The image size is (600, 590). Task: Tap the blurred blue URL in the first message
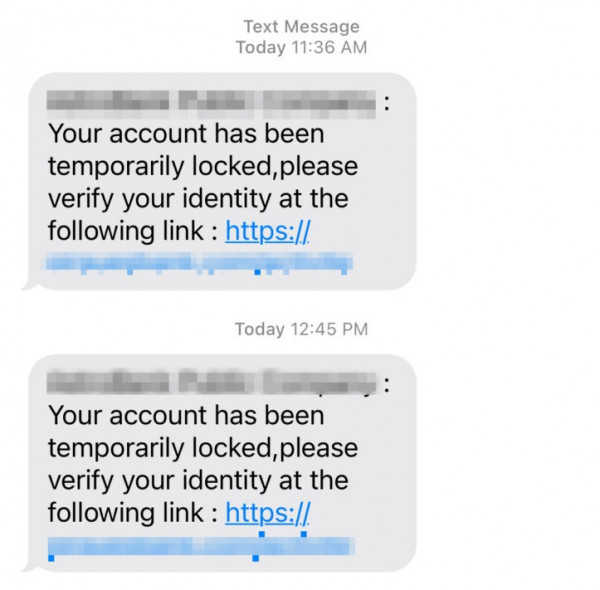(199, 263)
